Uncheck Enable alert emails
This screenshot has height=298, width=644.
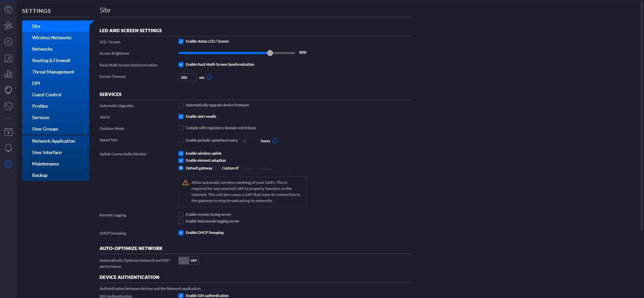coord(181,117)
